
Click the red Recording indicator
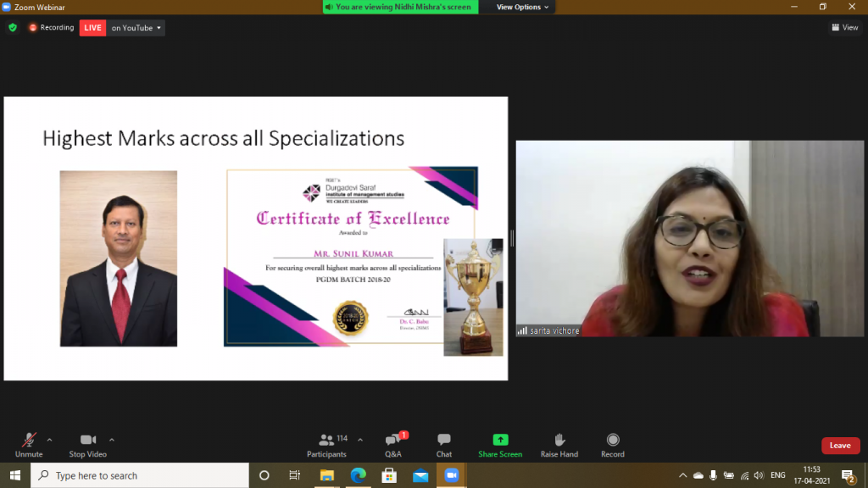52,27
